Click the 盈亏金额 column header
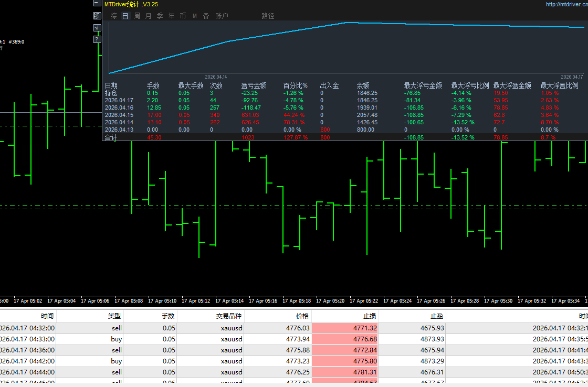 [254, 86]
